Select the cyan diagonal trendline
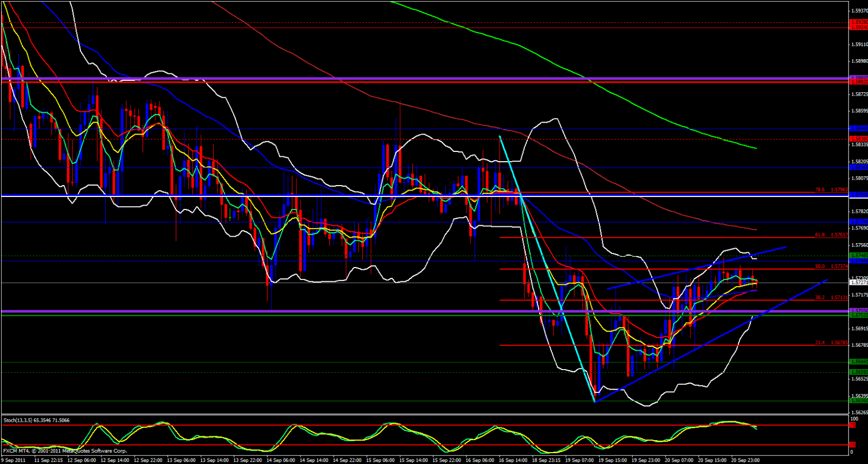 coord(547,269)
